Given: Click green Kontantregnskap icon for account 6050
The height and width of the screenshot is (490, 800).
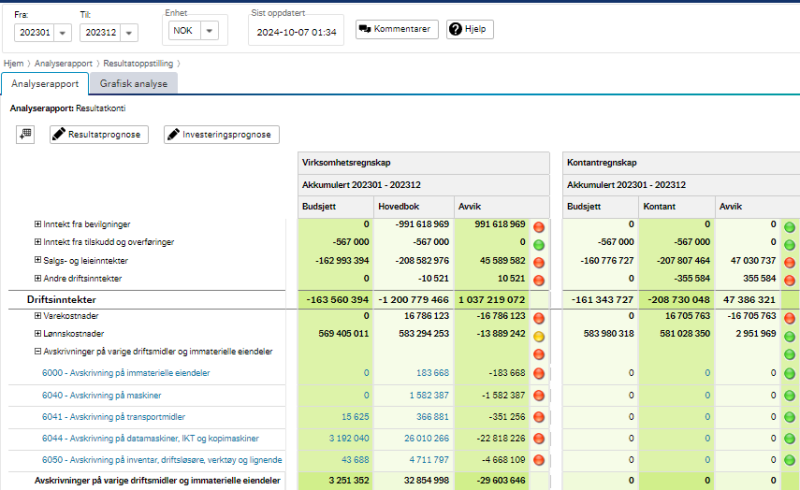Looking at the screenshot, I should (x=790, y=460).
